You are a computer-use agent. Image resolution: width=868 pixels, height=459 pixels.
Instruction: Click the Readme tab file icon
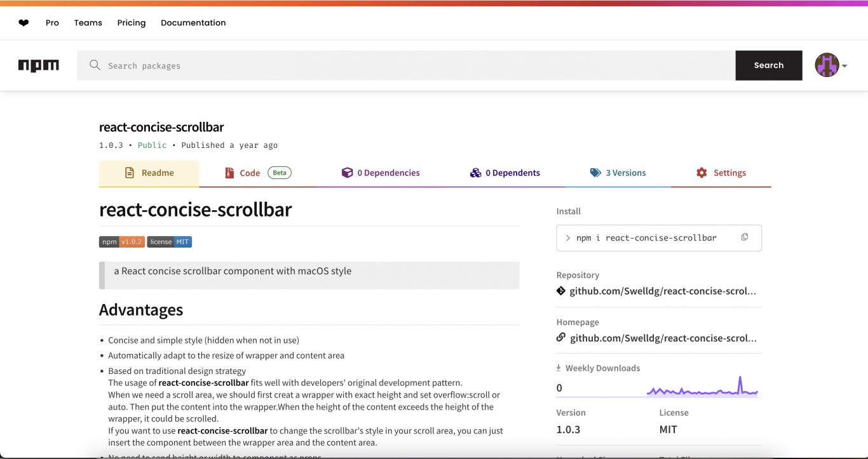[x=130, y=173]
